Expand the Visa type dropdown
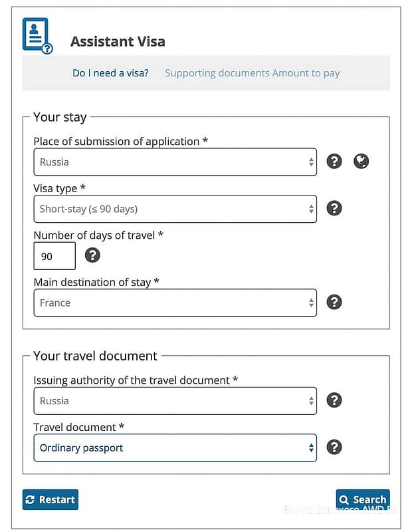Image resolution: width=406 pixels, height=532 pixels. 175,209
